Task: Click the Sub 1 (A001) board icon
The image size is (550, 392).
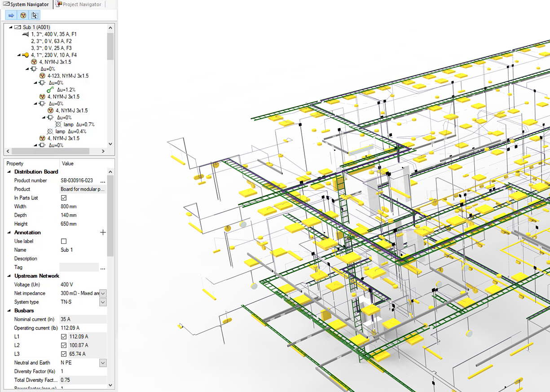Action: [x=18, y=27]
